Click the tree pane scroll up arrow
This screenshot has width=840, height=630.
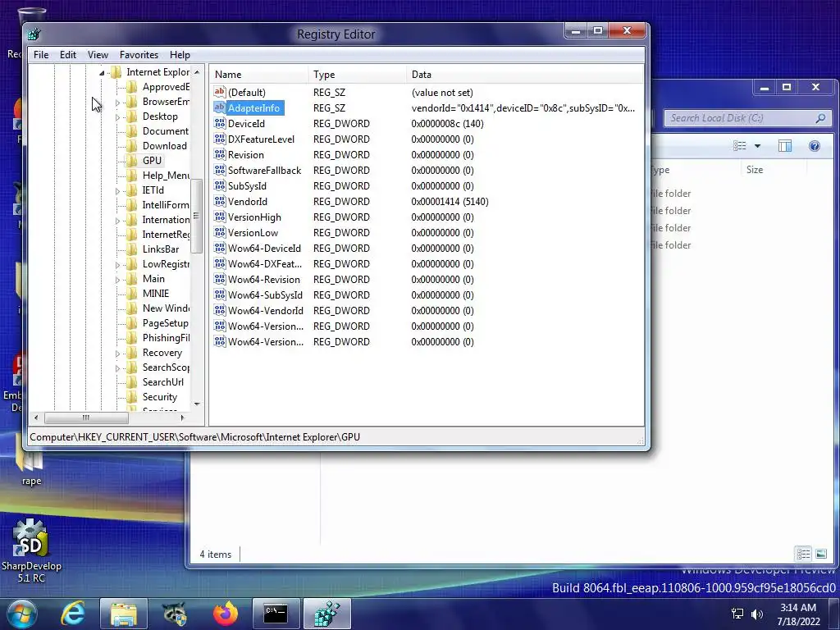point(197,72)
